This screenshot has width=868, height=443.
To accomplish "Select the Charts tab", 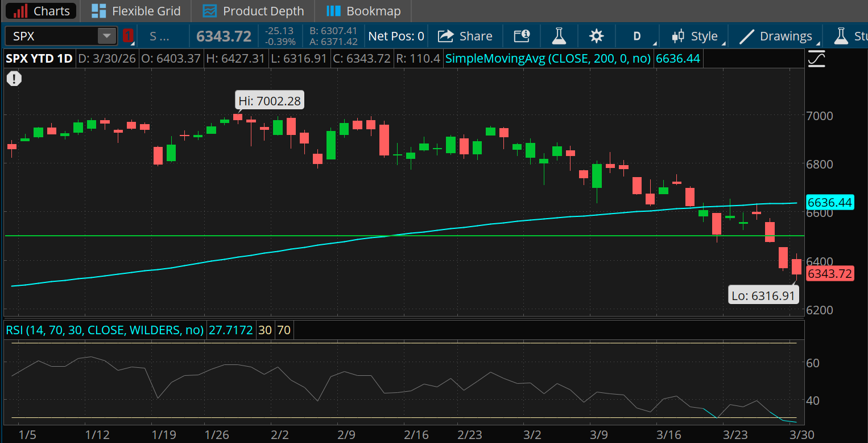I will [40, 11].
